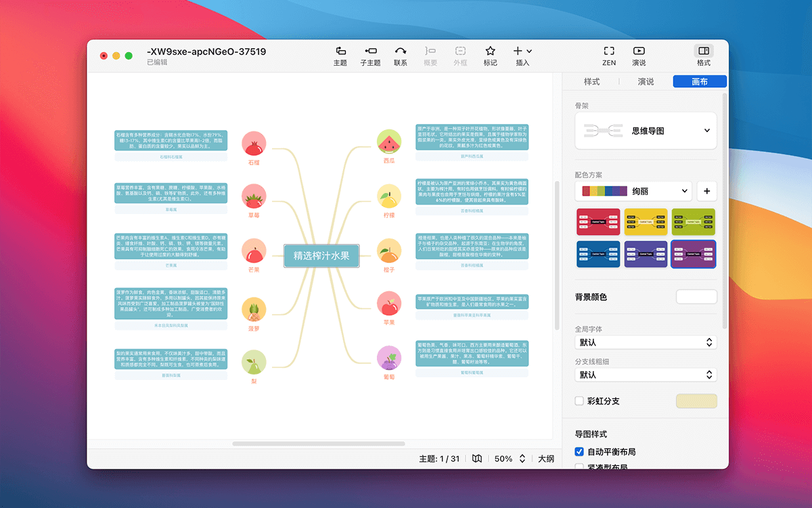Click the 主题: 1 / 31 status text

tap(439, 459)
